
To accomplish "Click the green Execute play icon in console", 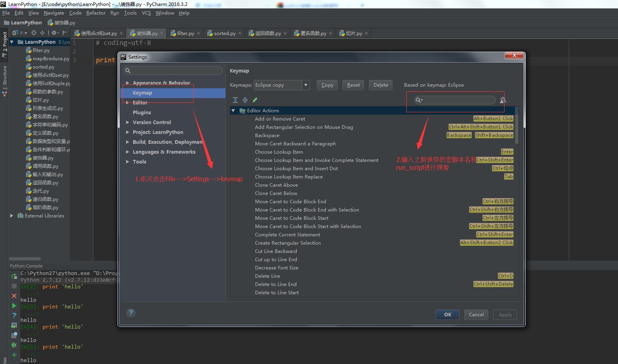I will [14, 306].
